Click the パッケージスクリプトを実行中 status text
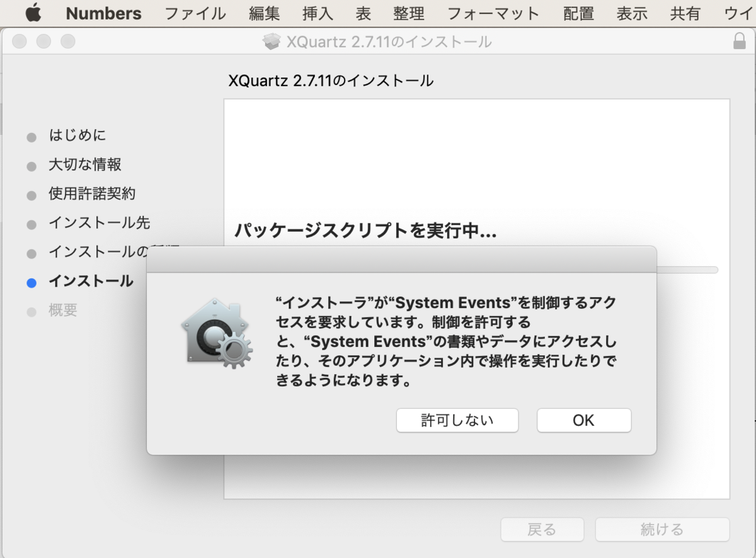Image resolution: width=756 pixels, height=558 pixels. 365,231
